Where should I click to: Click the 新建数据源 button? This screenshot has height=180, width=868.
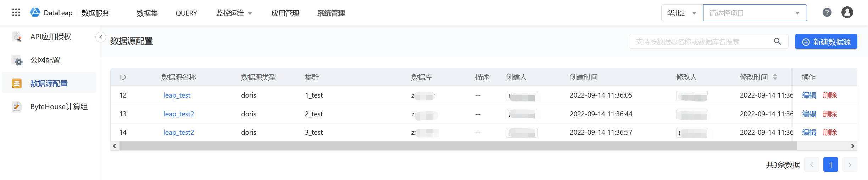click(x=826, y=42)
